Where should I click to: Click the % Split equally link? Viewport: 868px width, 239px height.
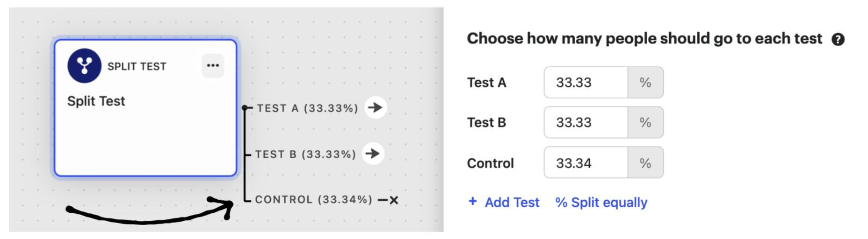click(601, 203)
